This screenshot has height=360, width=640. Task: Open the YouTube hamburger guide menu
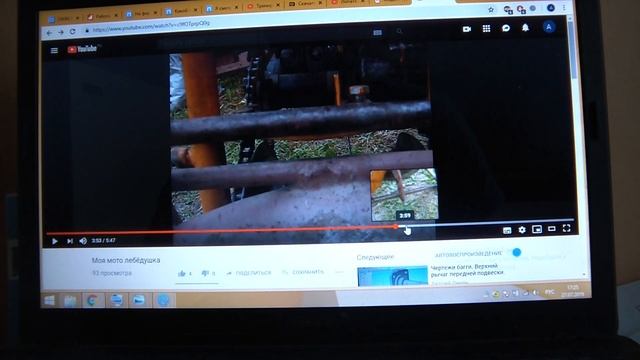coord(54,51)
